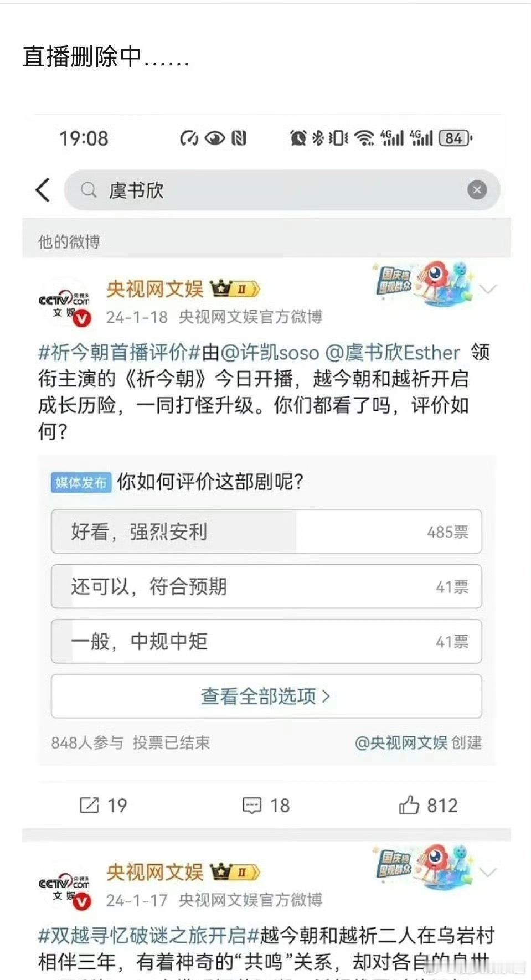Select poll option 一般，中规中矩
Viewport: 531px width, 980px height.
click(266, 641)
